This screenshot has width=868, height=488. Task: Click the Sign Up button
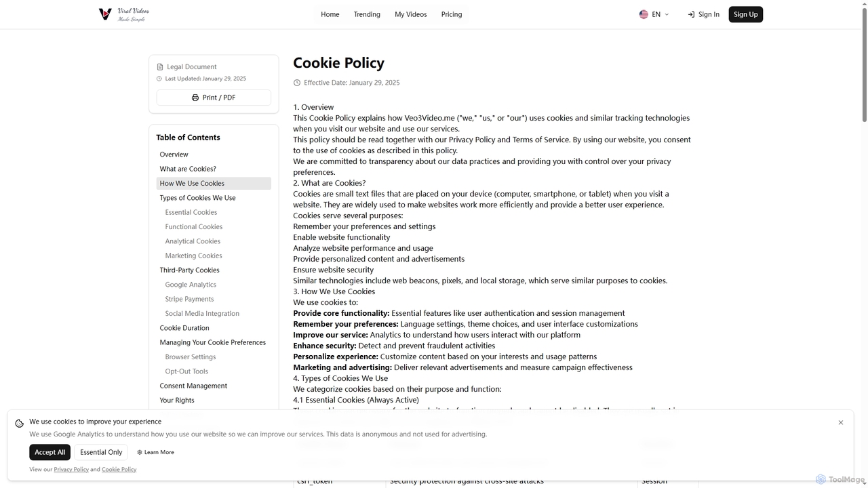746,14
